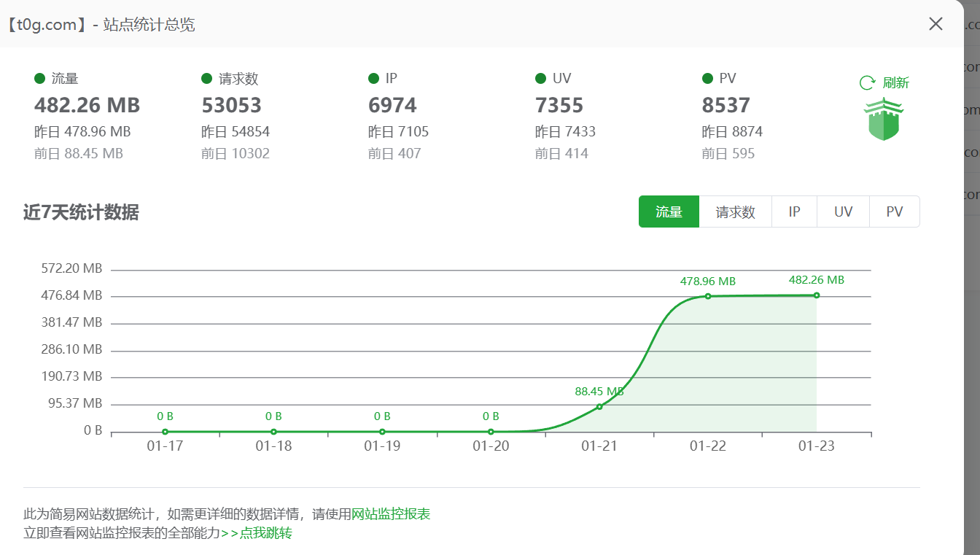Click the 刷新 refresh icon
The image size is (980, 555).
884,82
